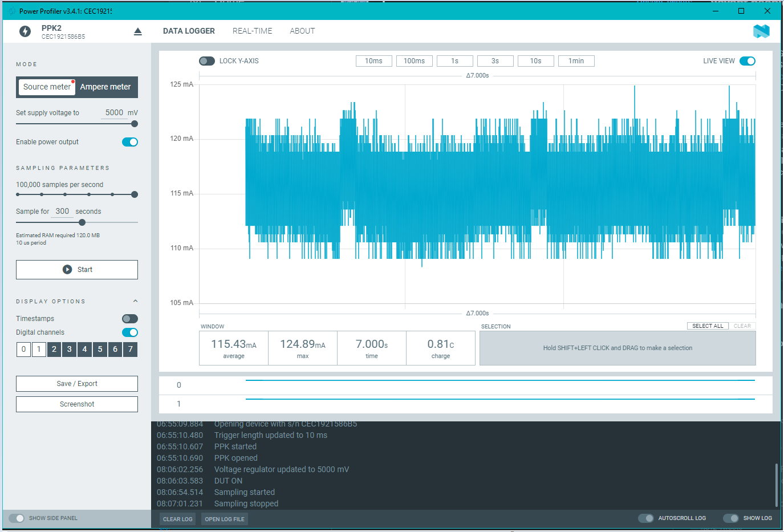Set chart window to 3s
This screenshot has height=532, width=784.
point(495,61)
